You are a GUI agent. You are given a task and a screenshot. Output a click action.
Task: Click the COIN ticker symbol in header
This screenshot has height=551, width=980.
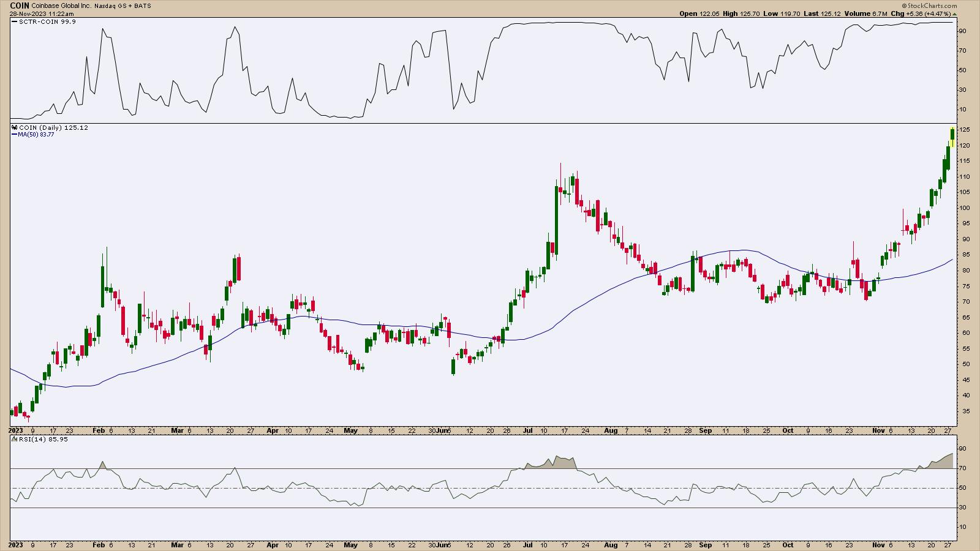pyautogui.click(x=20, y=6)
